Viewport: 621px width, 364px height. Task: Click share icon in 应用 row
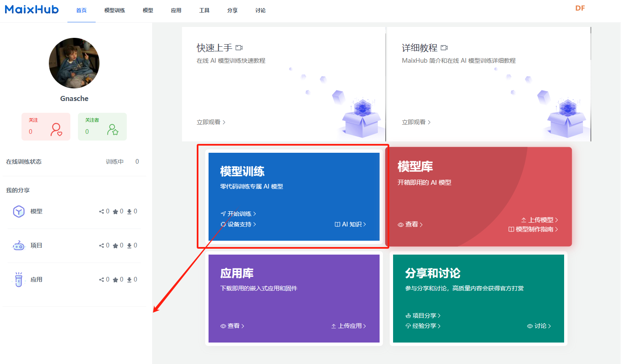click(102, 280)
